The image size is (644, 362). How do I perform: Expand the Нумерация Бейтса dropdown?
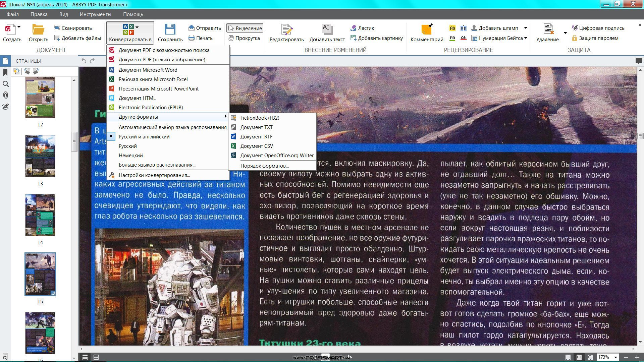pyautogui.click(x=526, y=38)
